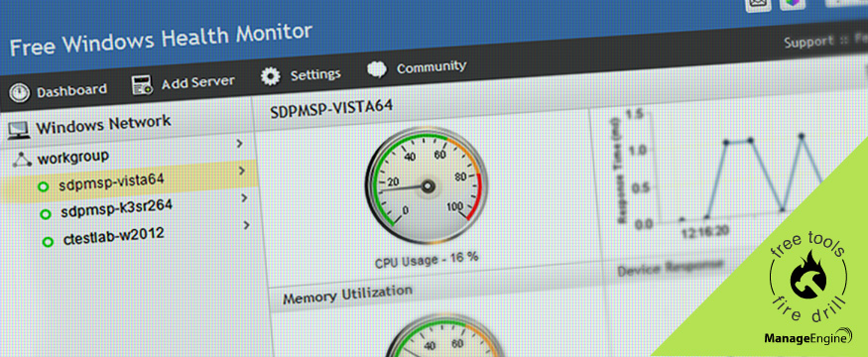The height and width of the screenshot is (357, 868).
Task: Click the workgroup network node icon
Action: [x=22, y=160]
